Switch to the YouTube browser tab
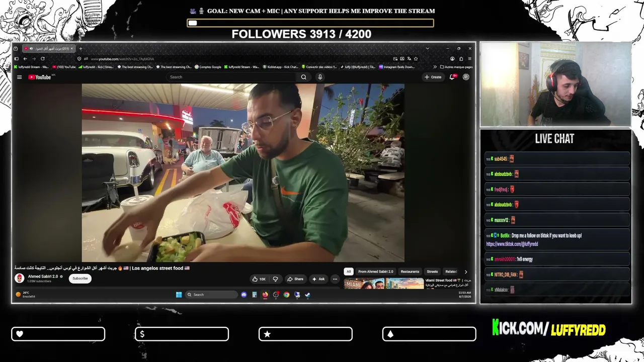Image resolution: width=644 pixels, height=362 pixels. [x=49, y=49]
